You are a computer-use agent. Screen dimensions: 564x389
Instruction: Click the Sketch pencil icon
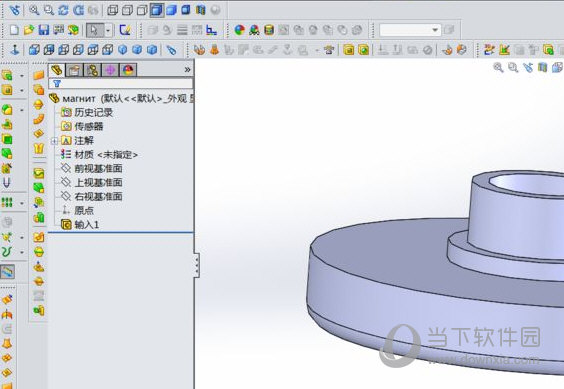click(x=125, y=30)
